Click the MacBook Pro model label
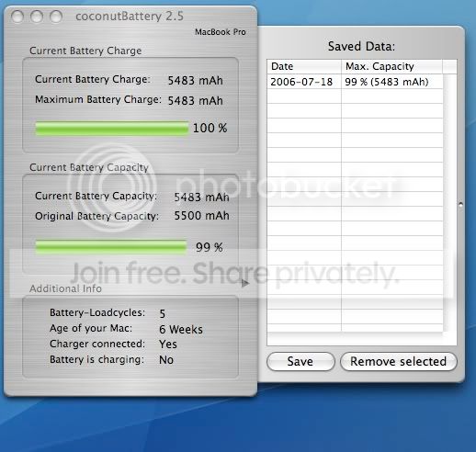 point(221,32)
